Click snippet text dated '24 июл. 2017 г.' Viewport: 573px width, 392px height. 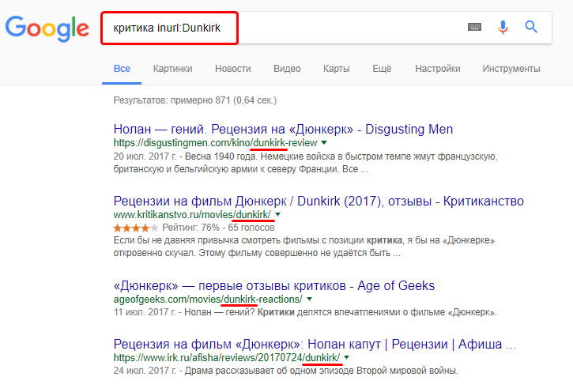tap(285, 371)
